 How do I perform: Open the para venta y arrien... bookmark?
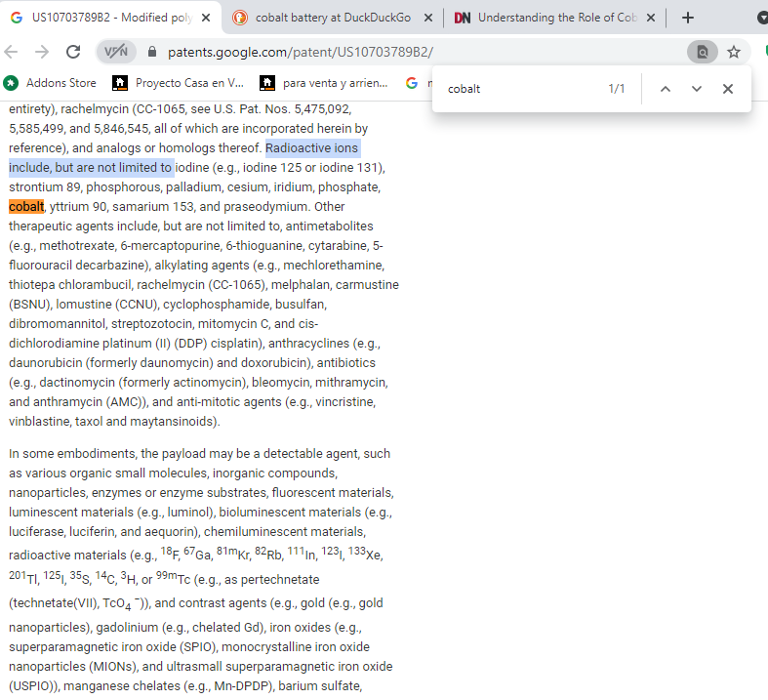pos(324,83)
